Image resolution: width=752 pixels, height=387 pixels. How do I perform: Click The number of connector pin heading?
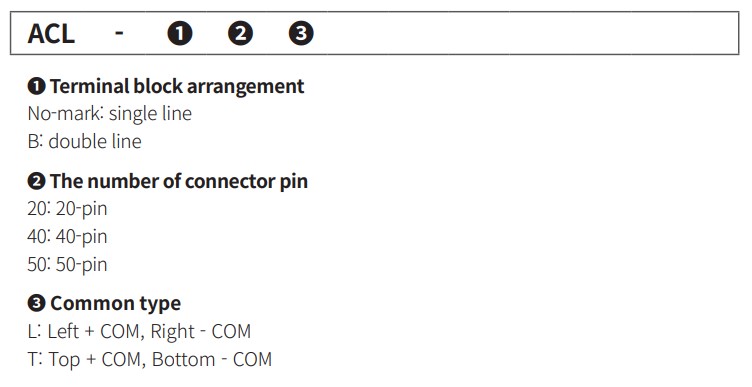point(179,182)
